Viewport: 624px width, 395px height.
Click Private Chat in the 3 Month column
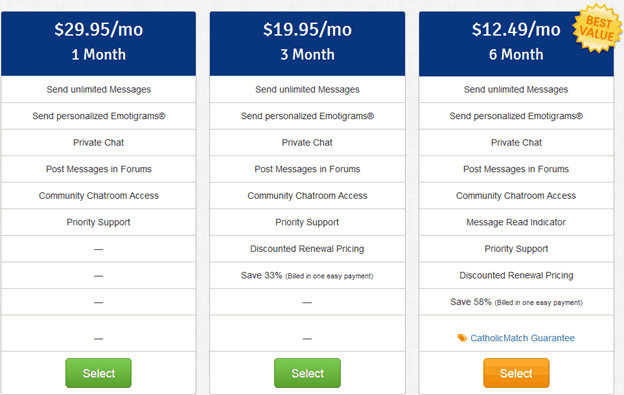pos(307,142)
